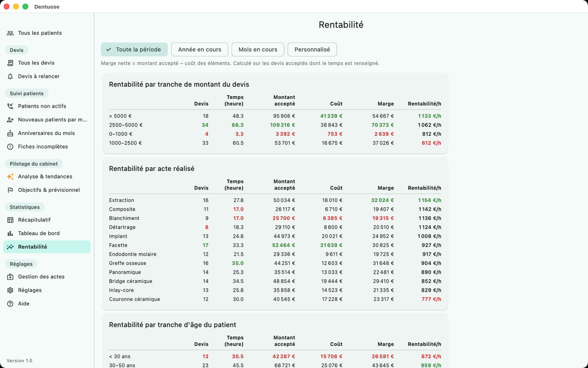The width and height of the screenshot is (588, 368).
Task: Click the 1 154 €/h value for Extraction
Action: pos(430,201)
